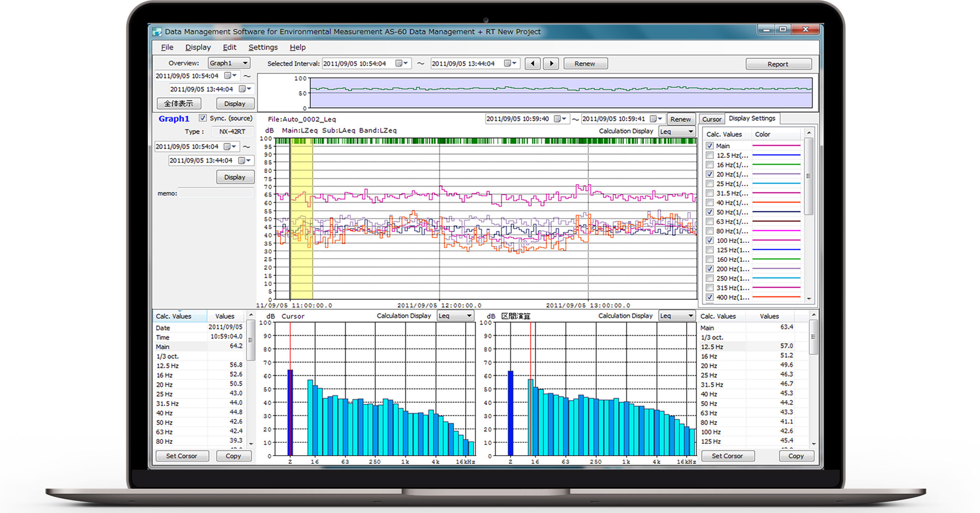The height and width of the screenshot is (513, 980).
Task: Uncheck the 100 Hz band checkbox
Action: point(710,240)
